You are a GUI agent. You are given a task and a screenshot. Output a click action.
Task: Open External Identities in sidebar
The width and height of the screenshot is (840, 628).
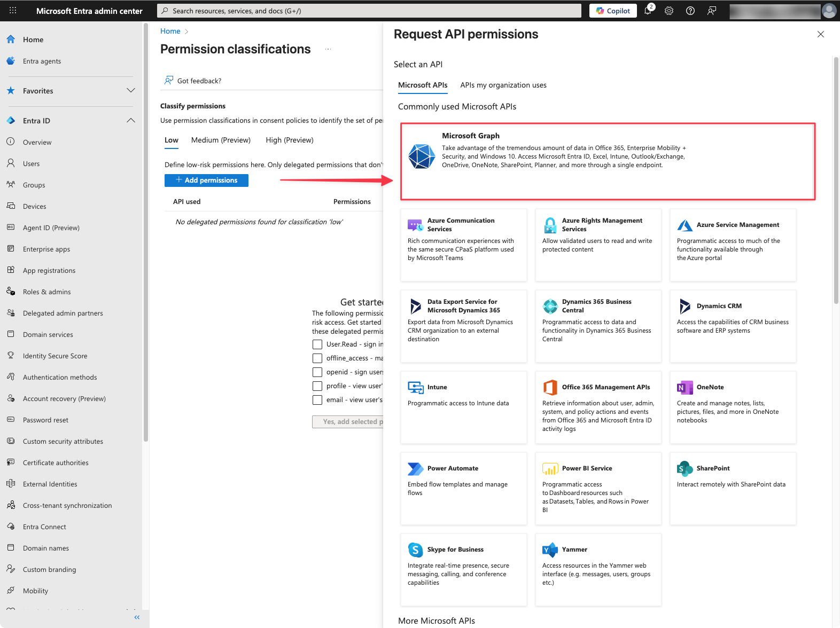click(72, 484)
